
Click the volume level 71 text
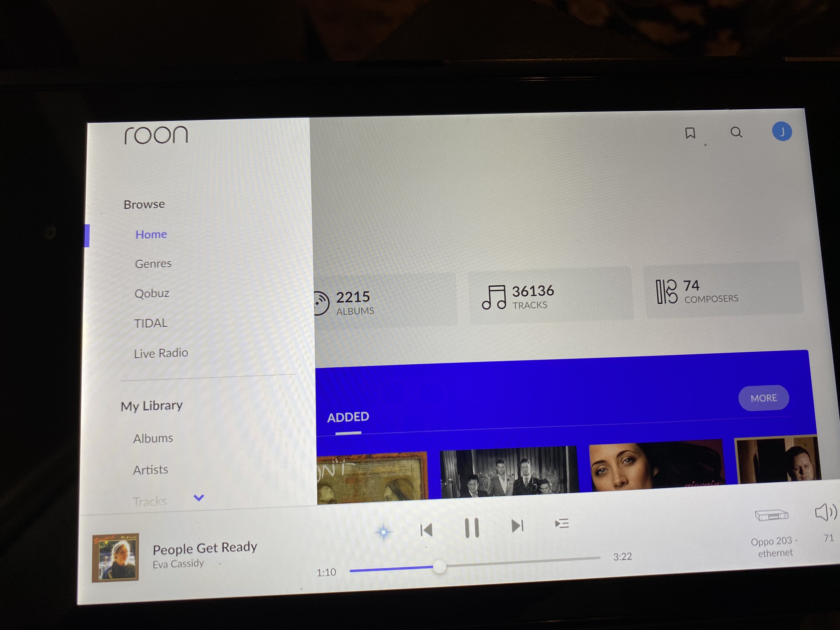pos(828,538)
